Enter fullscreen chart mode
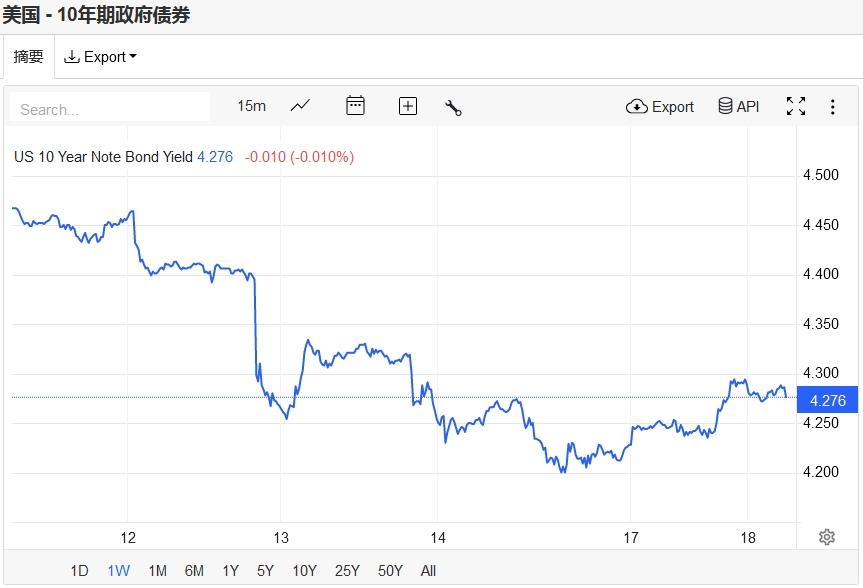 tap(796, 106)
